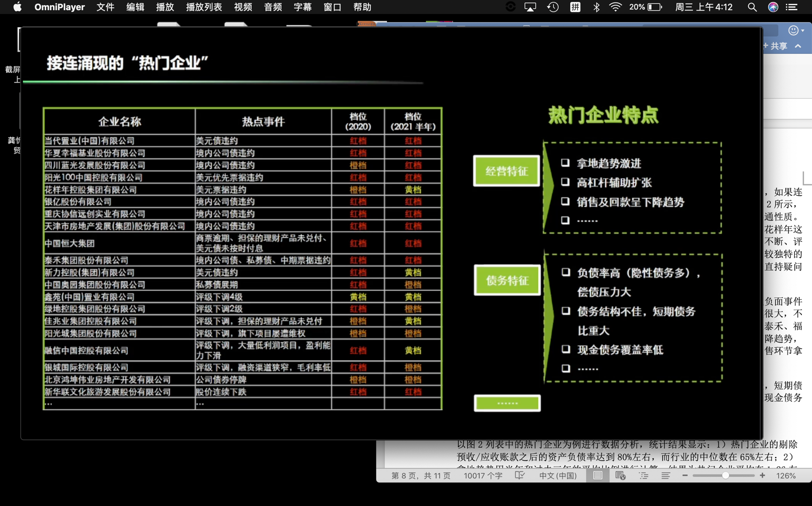
Task: Open the Notification Center list icon
Action: coord(792,7)
